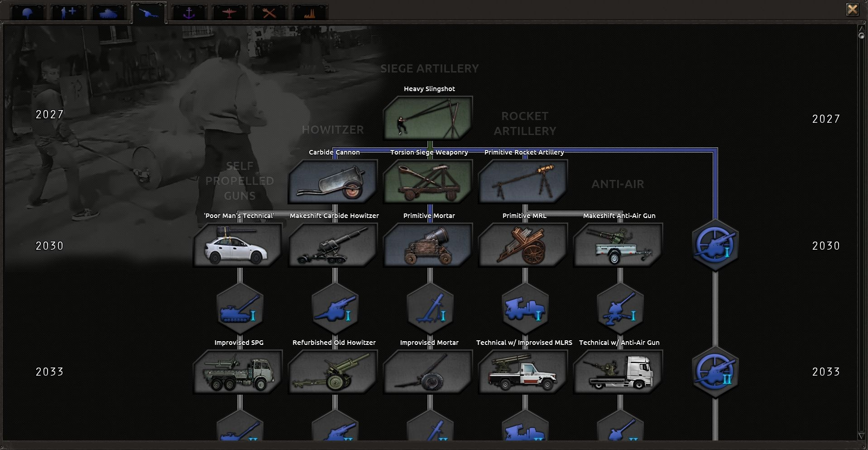868x450 pixels.
Task: Click the SIEGE ARTILLERY heading
Action: pyautogui.click(x=430, y=68)
